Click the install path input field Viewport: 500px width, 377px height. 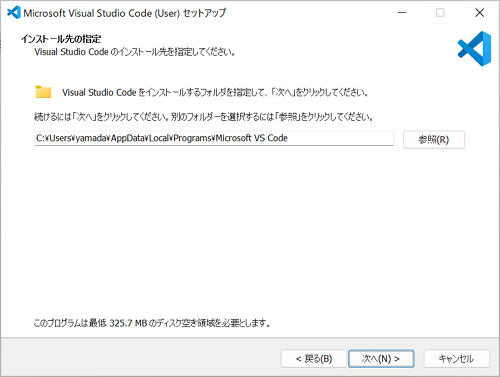coord(214,138)
